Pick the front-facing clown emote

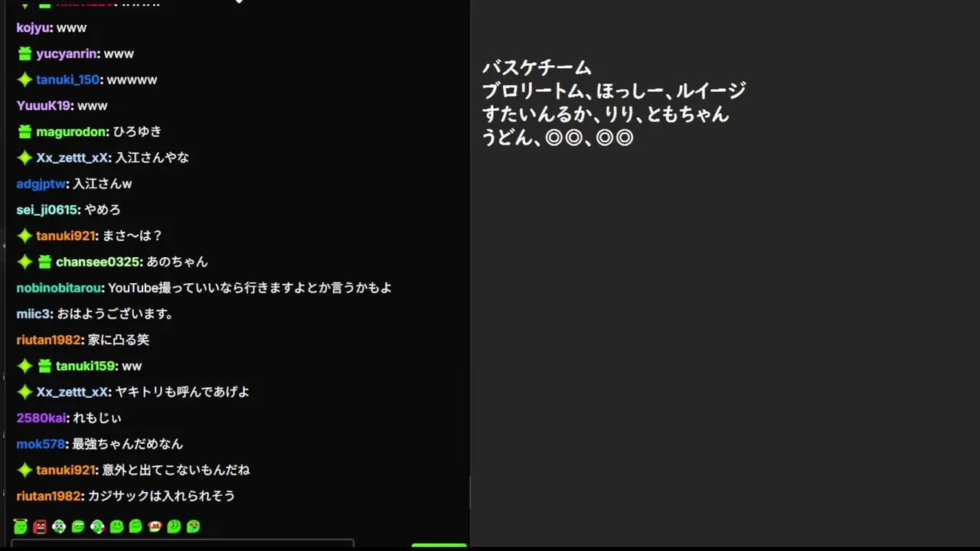click(59, 527)
